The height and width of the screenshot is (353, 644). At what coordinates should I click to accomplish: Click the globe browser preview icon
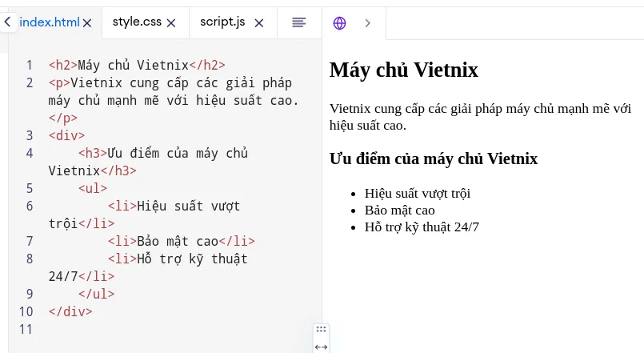(339, 23)
